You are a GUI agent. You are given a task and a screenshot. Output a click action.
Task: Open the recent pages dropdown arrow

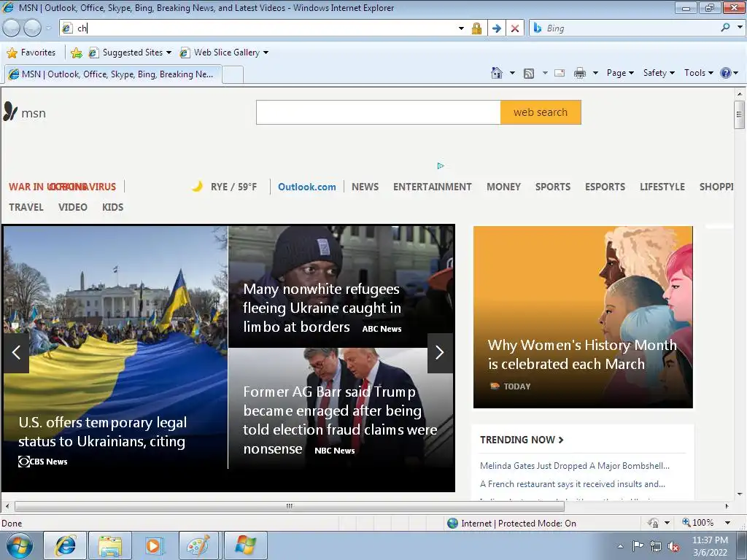pyautogui.click(x=48, y=28)
